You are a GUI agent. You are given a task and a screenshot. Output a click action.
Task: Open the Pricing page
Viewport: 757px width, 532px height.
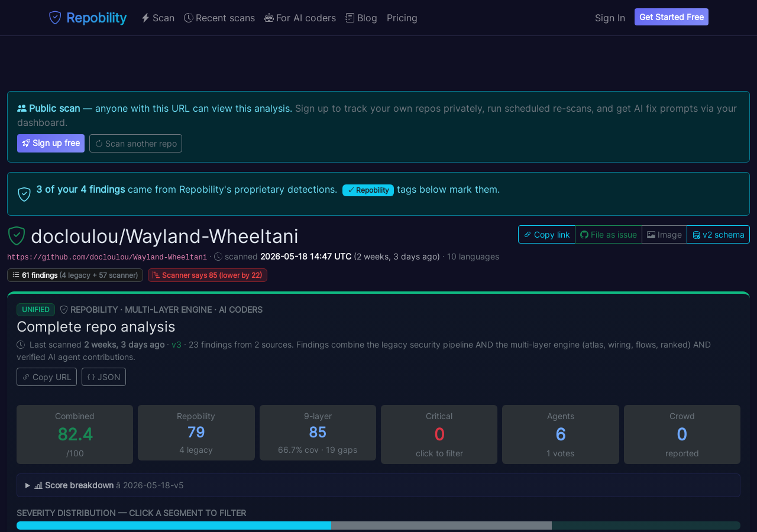coord(402,18)
